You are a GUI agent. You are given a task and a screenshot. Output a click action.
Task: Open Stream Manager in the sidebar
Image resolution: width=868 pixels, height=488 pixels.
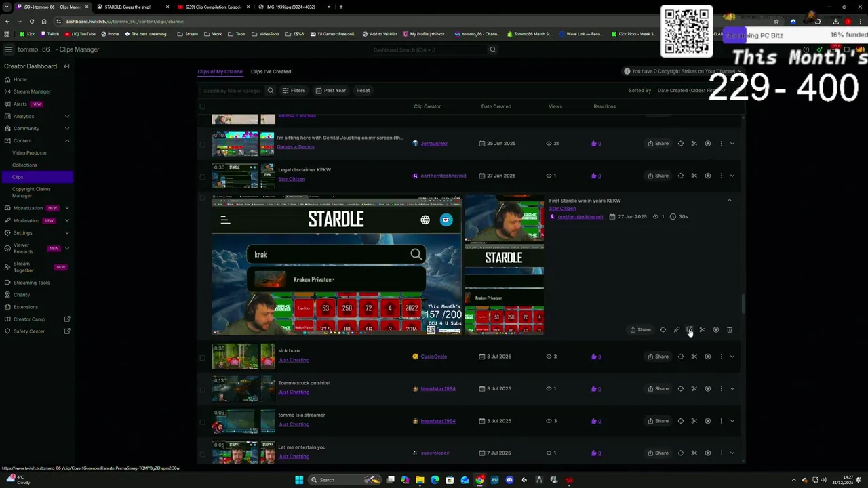pos(32,91)
